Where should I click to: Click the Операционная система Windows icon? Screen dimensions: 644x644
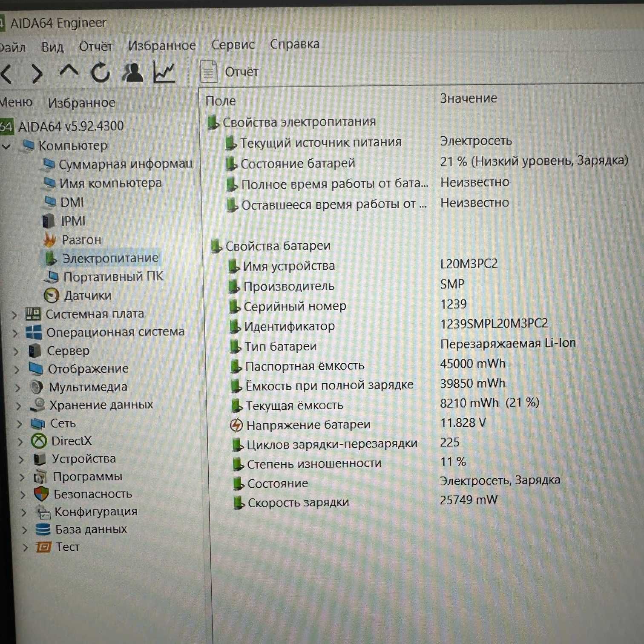[x=34, y=332]
